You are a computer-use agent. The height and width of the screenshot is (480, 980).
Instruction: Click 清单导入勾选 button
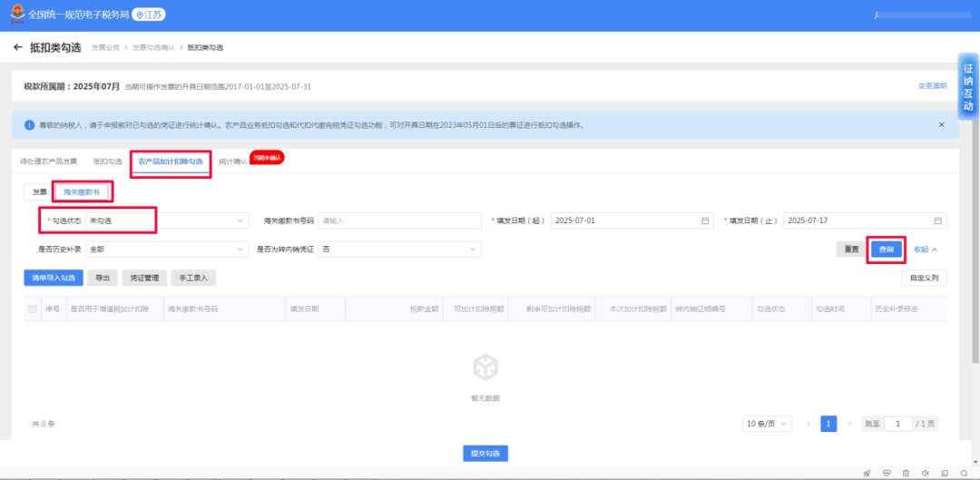54,279
